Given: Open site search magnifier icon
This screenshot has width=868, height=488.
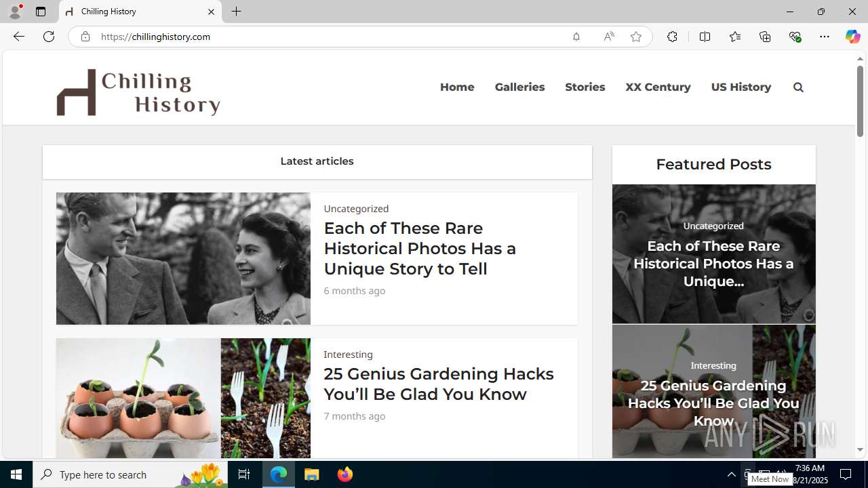Looking at the screenshot, I should [x=798, y=87].
